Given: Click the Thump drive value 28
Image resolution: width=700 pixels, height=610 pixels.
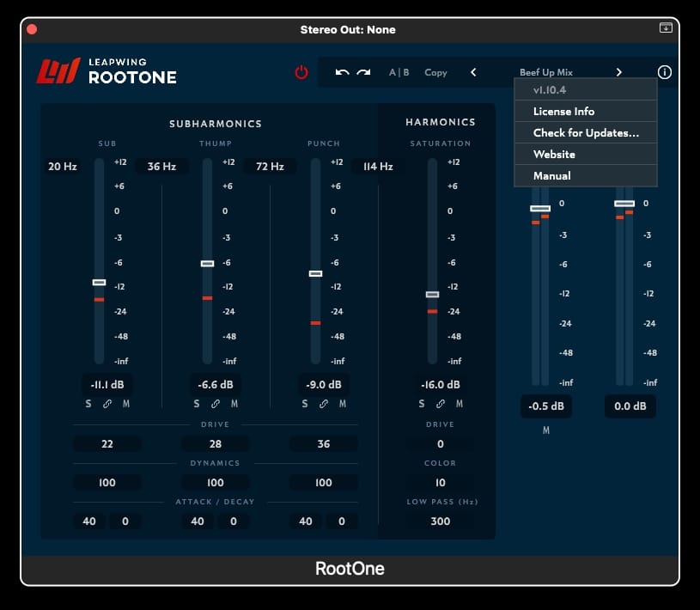Looking at the screenshot, I should (216, 444).
